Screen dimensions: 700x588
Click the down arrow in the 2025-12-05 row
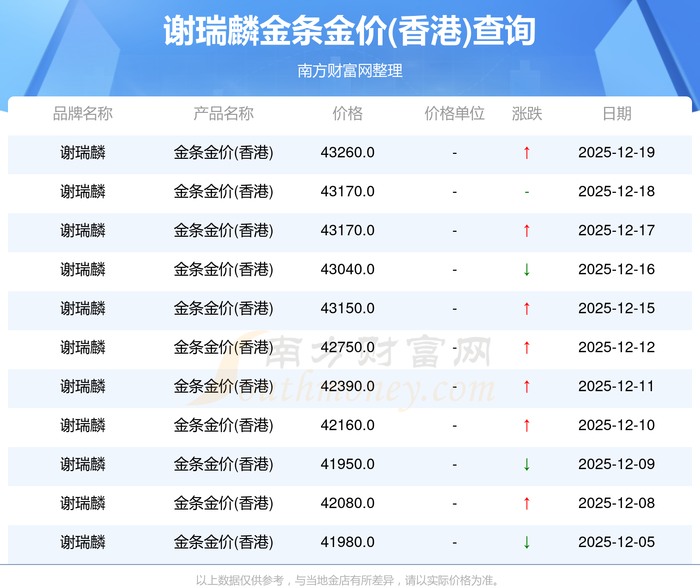tap(527, 543)
